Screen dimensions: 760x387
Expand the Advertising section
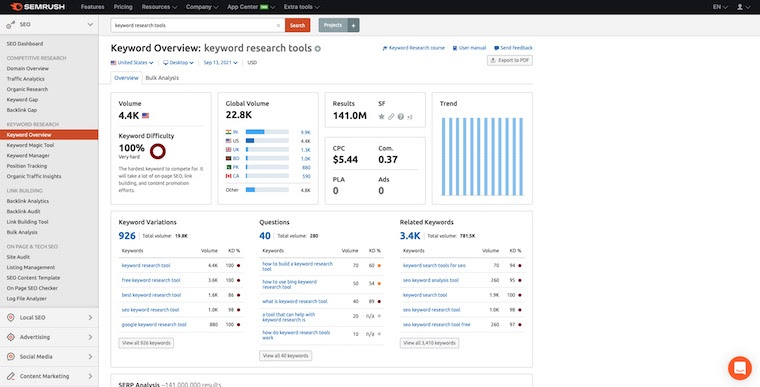pos(90,337)
